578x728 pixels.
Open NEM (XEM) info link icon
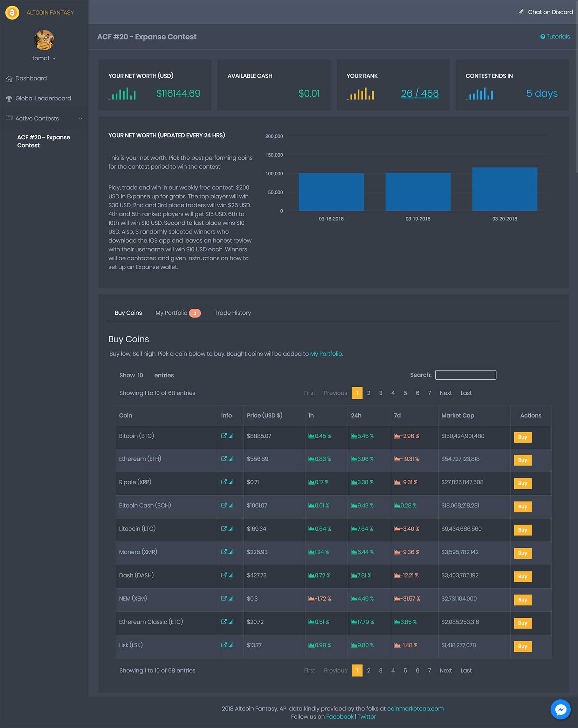click(x=224, y=598)
